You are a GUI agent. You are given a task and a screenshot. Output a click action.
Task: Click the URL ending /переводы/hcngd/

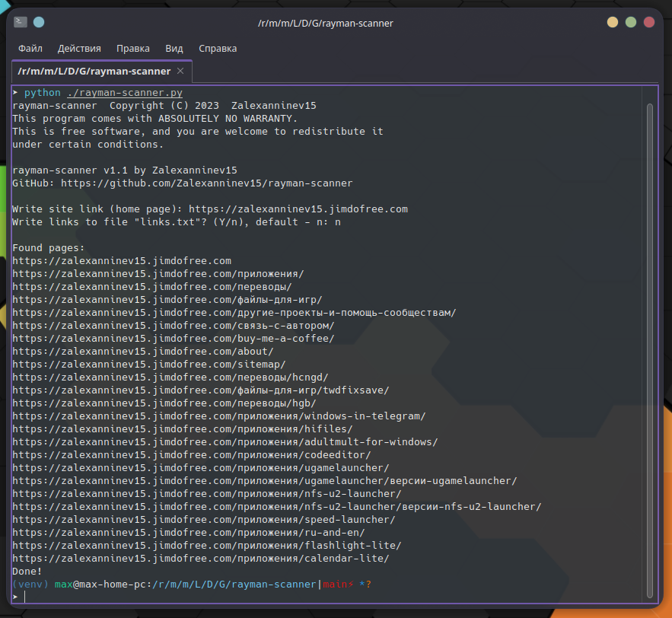click(x=170, y=377)
